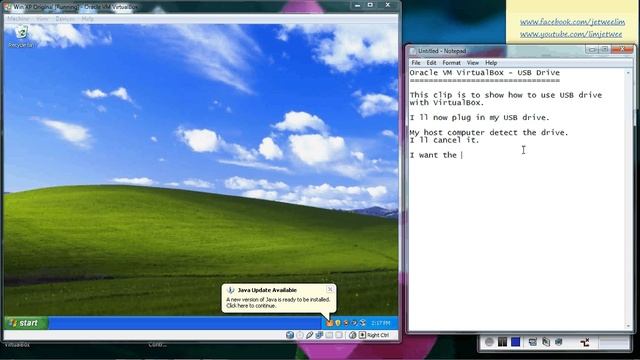Open the Devices menu in VirtualBox
The height and width of the screenshot is (360, 640).
click(x=65, y=19)
